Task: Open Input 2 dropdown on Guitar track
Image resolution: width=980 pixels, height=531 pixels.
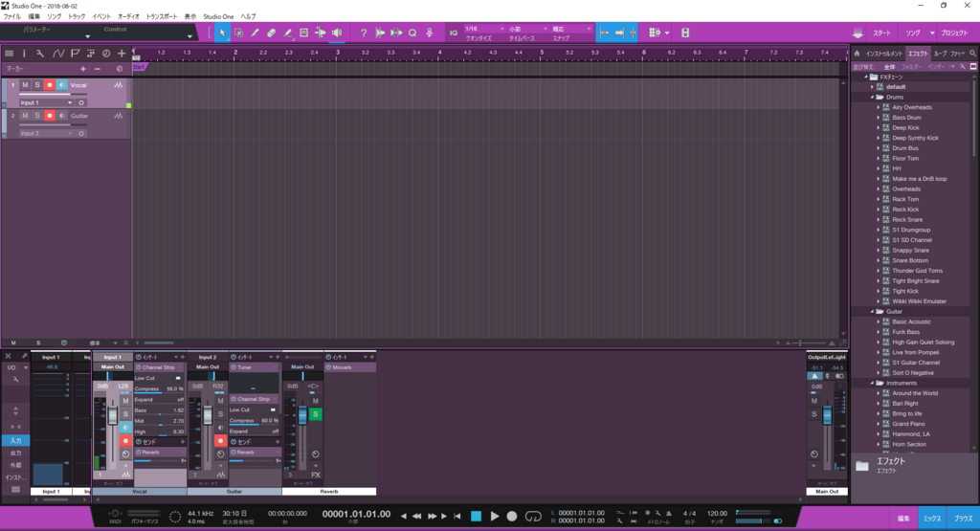Action: click(x=46, y=133)
